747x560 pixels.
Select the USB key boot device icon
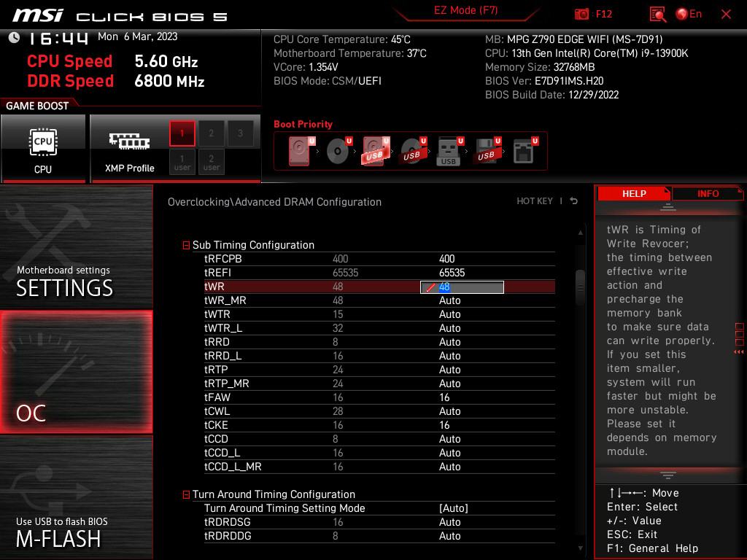(449, 152)
